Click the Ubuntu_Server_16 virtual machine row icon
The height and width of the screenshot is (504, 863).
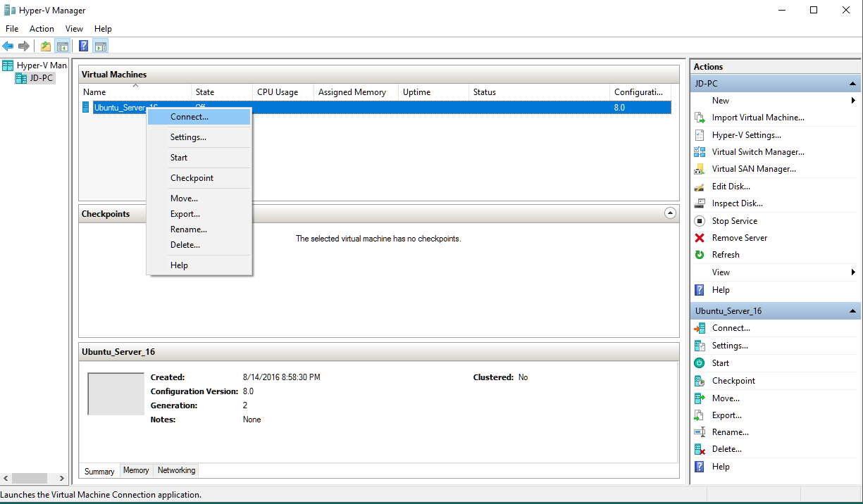(x=86, y=108)
